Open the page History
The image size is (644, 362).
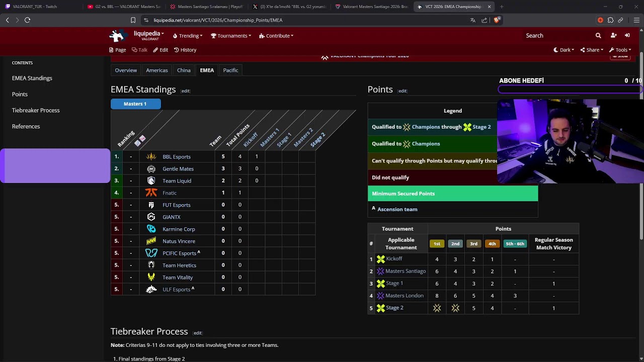point(185,50)
